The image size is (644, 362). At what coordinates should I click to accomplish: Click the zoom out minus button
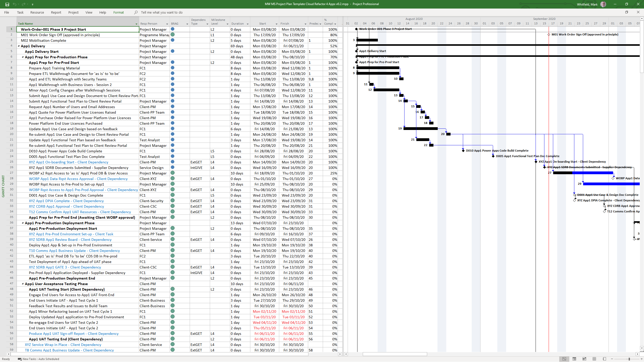point(612,359)
